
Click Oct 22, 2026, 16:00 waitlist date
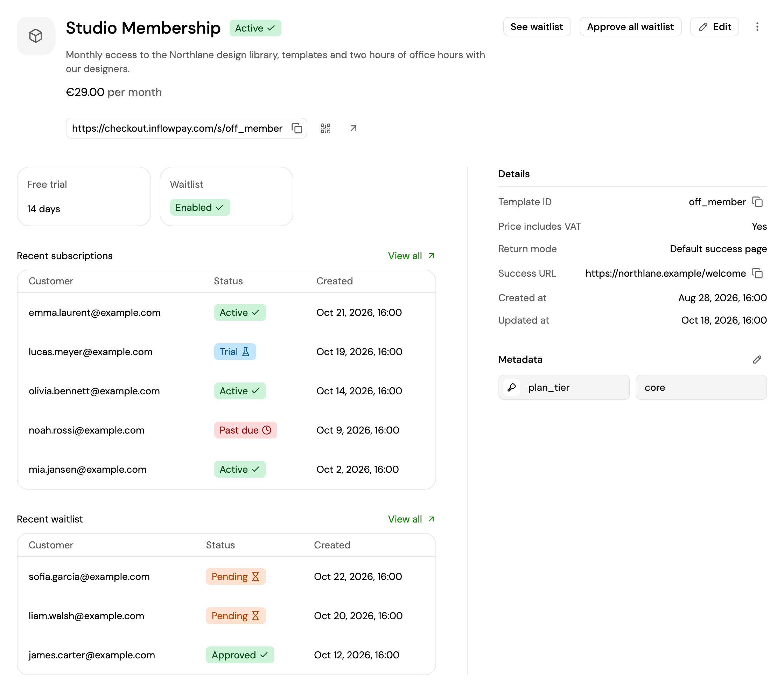(358, 577)
